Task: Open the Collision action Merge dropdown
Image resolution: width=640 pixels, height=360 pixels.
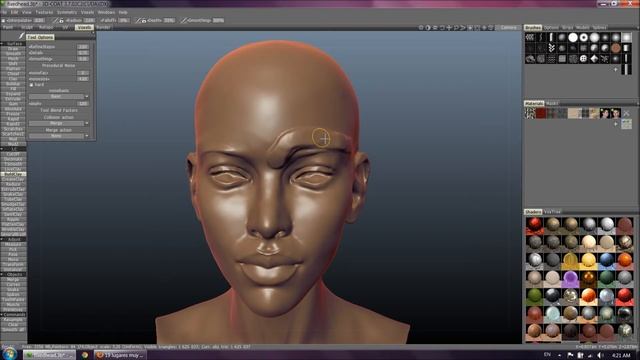Action: 59,123
